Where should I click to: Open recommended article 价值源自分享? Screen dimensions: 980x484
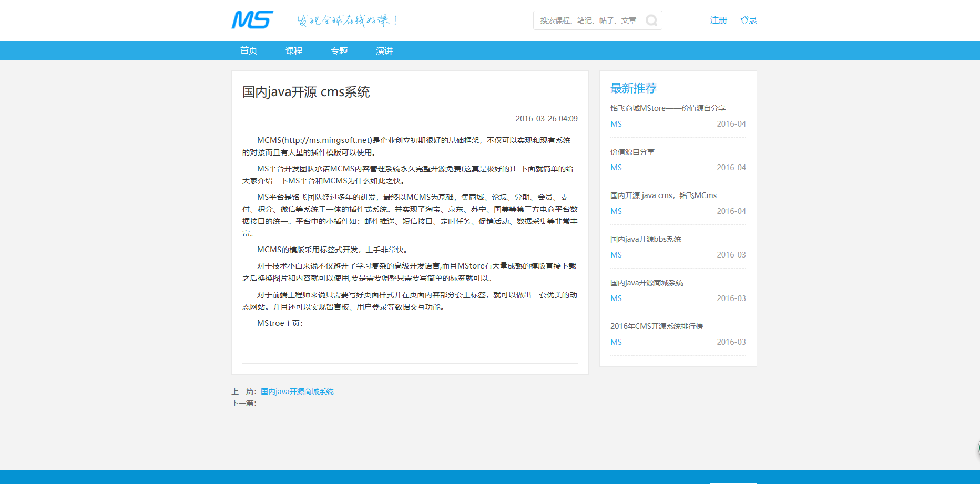pyautogui.click(x=632, y=152)
